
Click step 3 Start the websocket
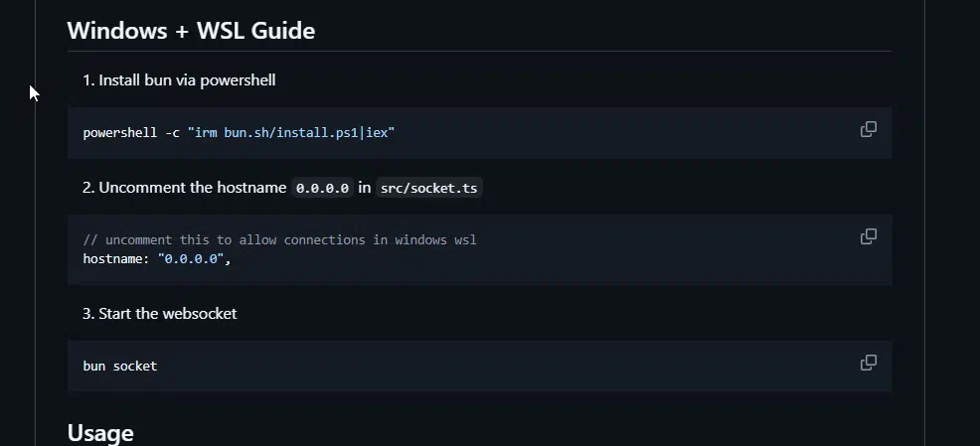pos(159,314)
